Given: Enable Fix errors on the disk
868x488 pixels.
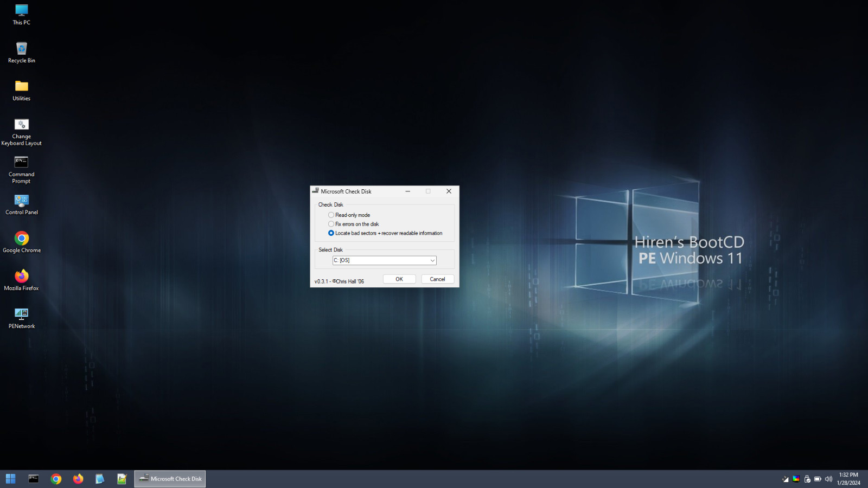Looking at the screenshot, I should pyautogui.click(x=331, y=224).
